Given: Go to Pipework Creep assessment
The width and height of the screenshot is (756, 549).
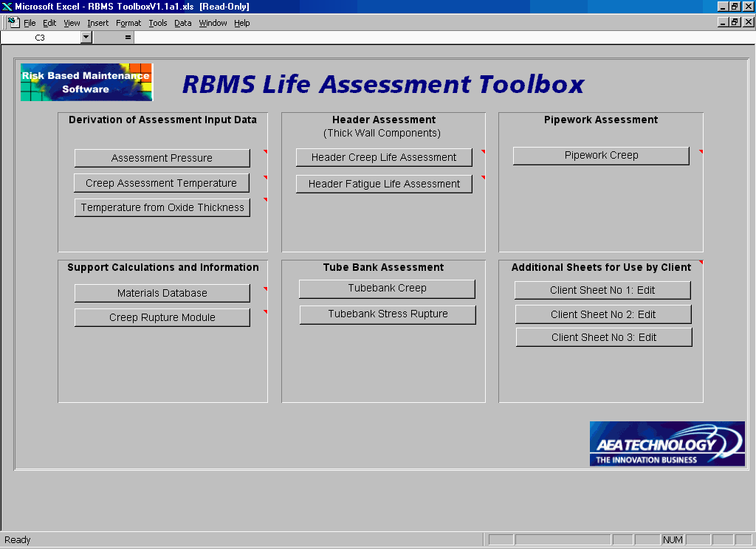Looking at the screenshot, I should point(601,156).
